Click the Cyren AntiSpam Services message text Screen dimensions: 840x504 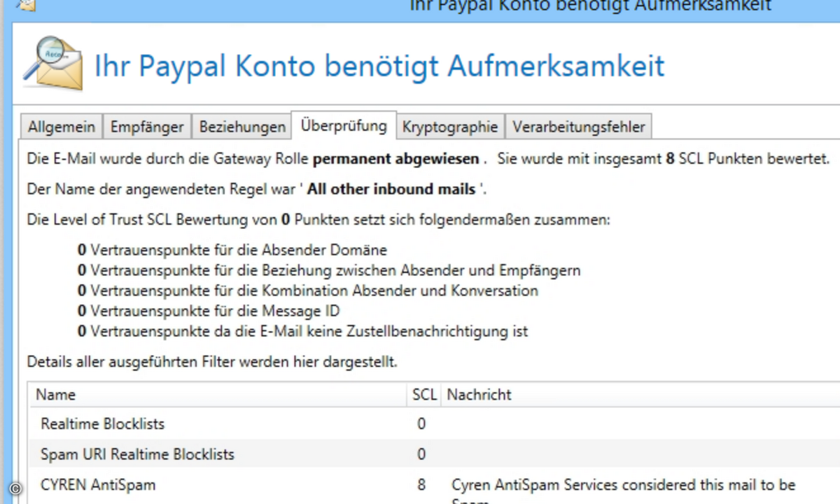(624, 490)
